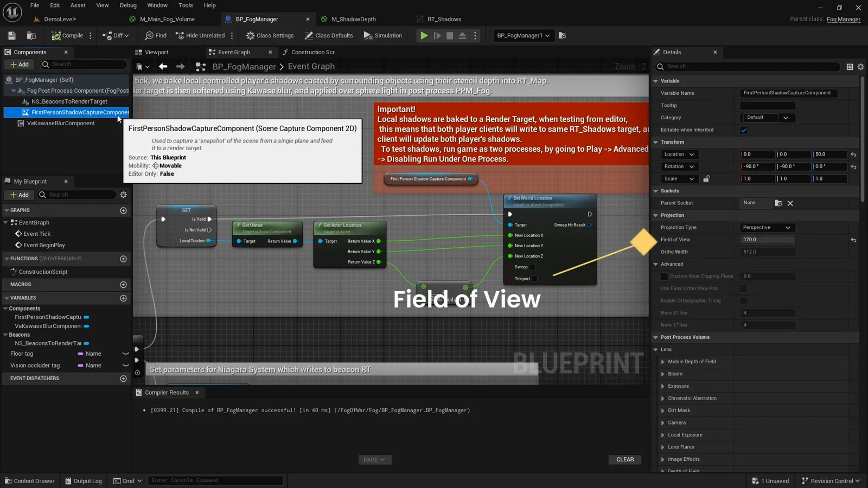This screenshot has height=488, width=868.
Task: Compile the blueprint
Action: (x=67, y=36)
